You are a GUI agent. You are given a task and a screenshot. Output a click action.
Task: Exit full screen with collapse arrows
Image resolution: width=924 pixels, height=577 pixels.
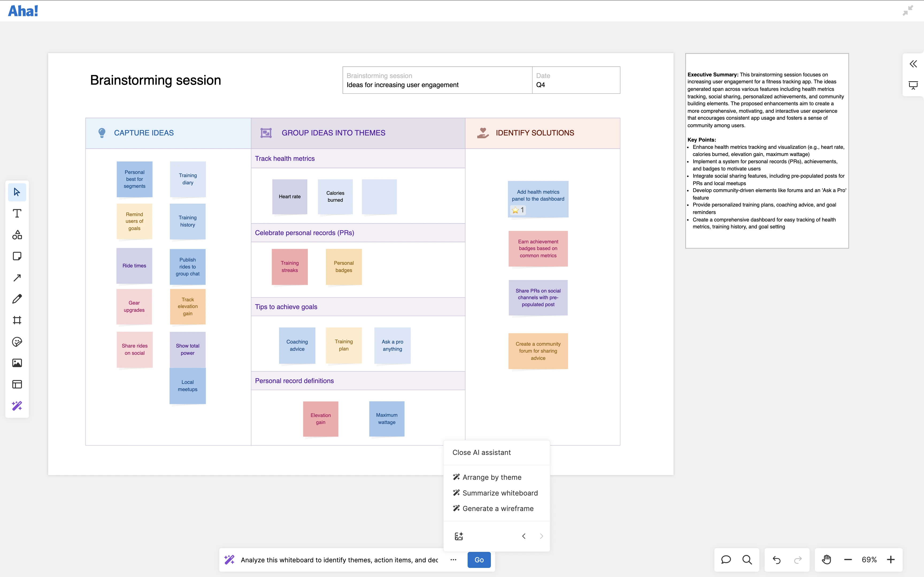(908, 11)
